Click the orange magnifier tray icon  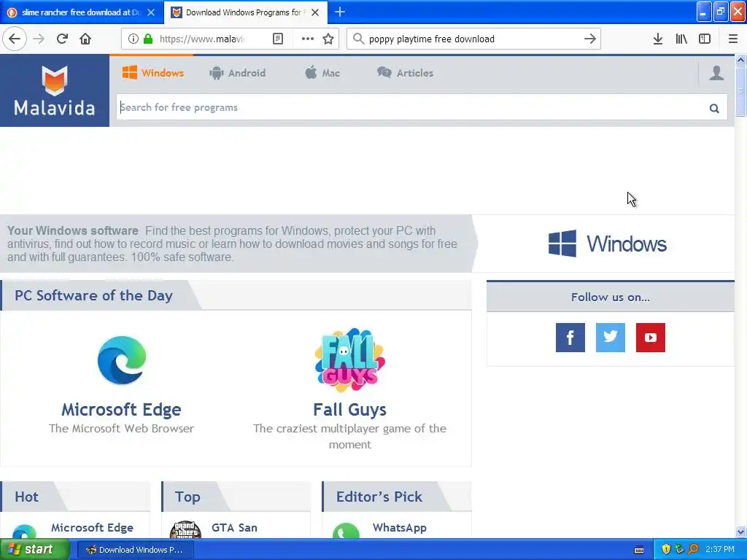click(693, 550)
